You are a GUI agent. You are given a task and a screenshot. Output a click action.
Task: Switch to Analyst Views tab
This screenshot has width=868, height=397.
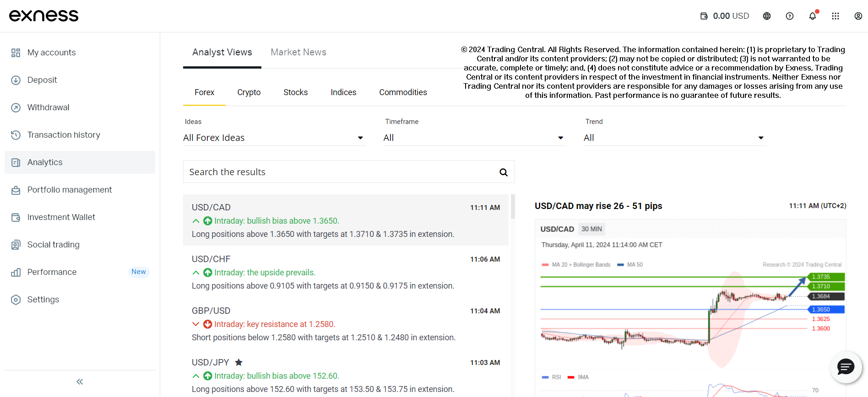coord(222,52)
